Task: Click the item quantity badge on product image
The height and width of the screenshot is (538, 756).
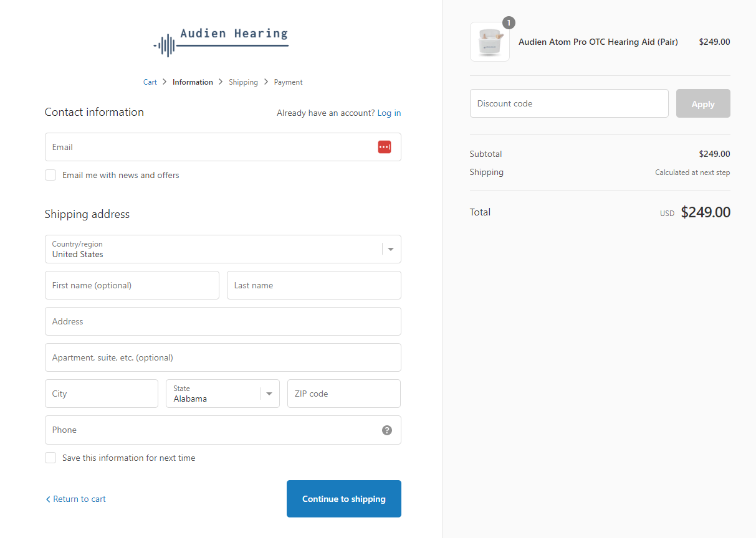Action: click(509, 23)
